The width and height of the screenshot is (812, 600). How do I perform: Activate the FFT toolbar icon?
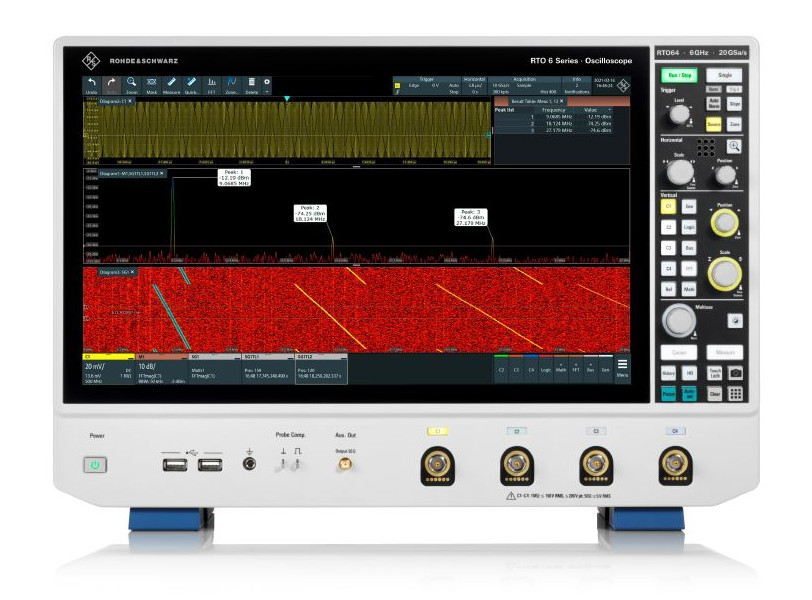[x=211, y=85]
